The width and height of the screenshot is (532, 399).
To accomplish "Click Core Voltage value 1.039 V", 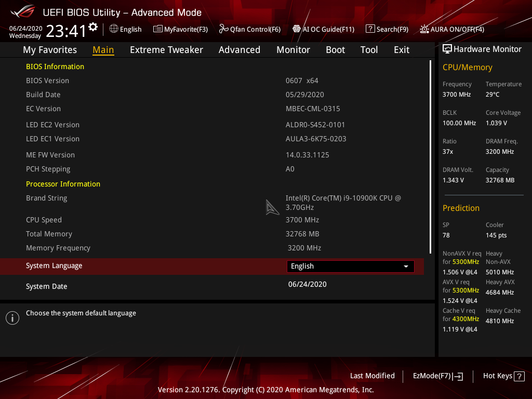I will click(496, 123).
